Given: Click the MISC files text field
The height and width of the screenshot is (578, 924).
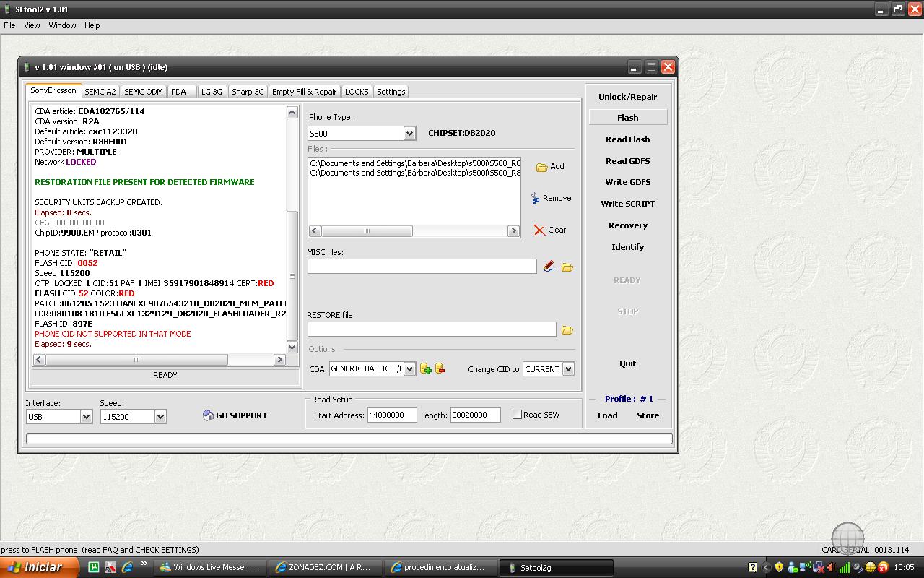Looking at the screenshot, I should [422, 266].
